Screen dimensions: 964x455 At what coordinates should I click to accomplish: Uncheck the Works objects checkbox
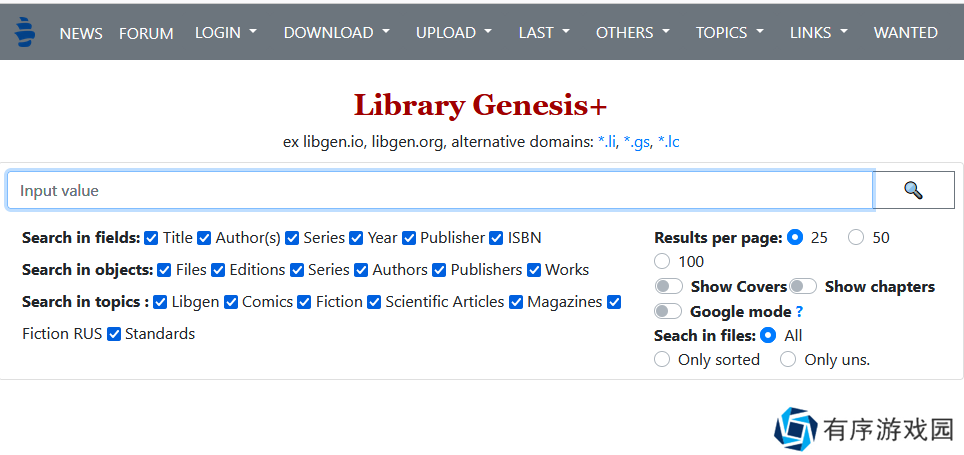(x=534, y=270)
